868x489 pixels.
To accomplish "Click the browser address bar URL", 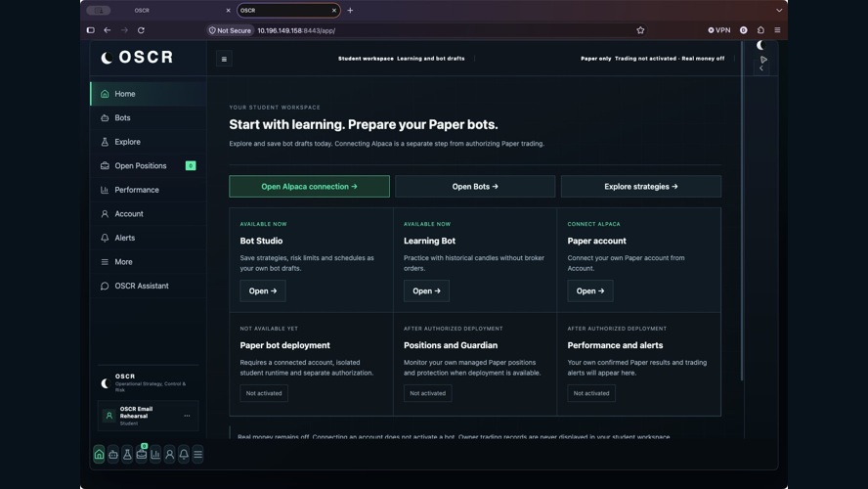I will tap(295, 30).
